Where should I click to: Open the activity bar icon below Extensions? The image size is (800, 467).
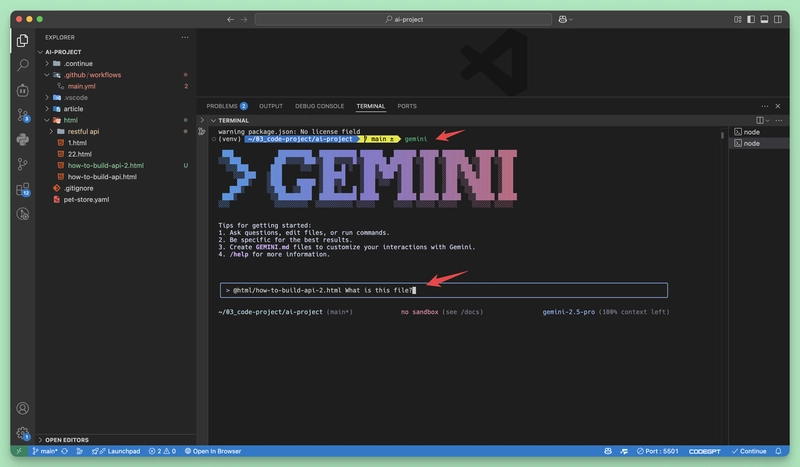point(22,214)
